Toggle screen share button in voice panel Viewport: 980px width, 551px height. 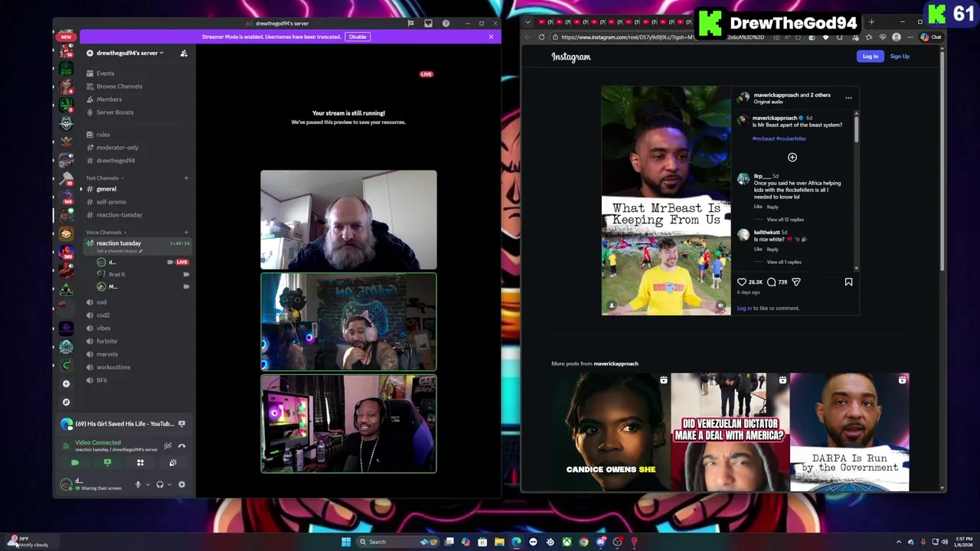[x=107, y=462]
